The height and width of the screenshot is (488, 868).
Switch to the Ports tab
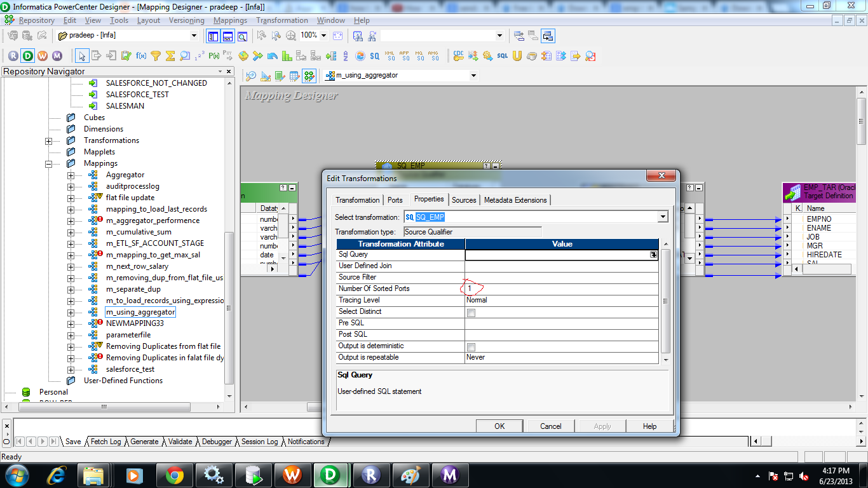[395, 200]
